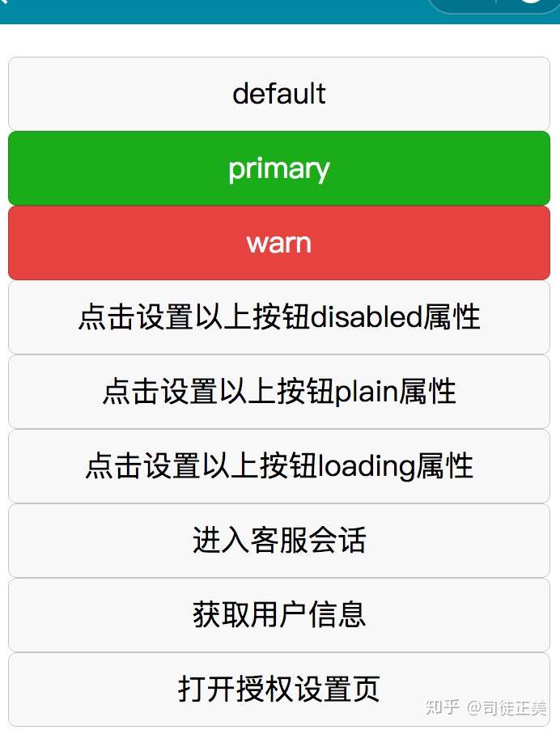Screen dimensions: 560x730
Task: Select the red colored button
Action: tap(279, 243)
